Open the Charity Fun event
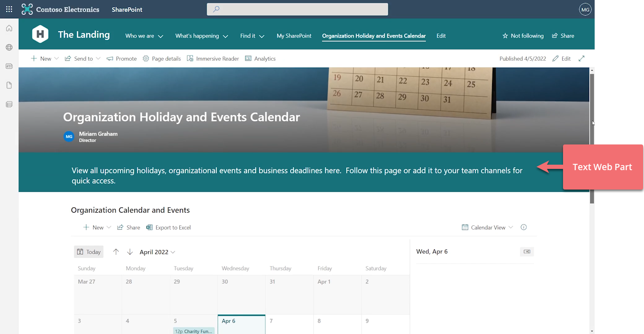 pos(194,331)
